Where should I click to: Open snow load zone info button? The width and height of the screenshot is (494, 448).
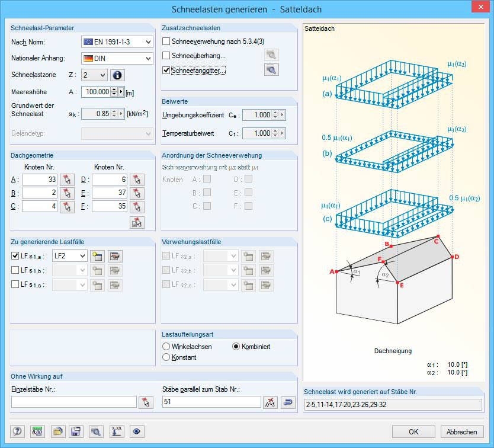point(117,75)
